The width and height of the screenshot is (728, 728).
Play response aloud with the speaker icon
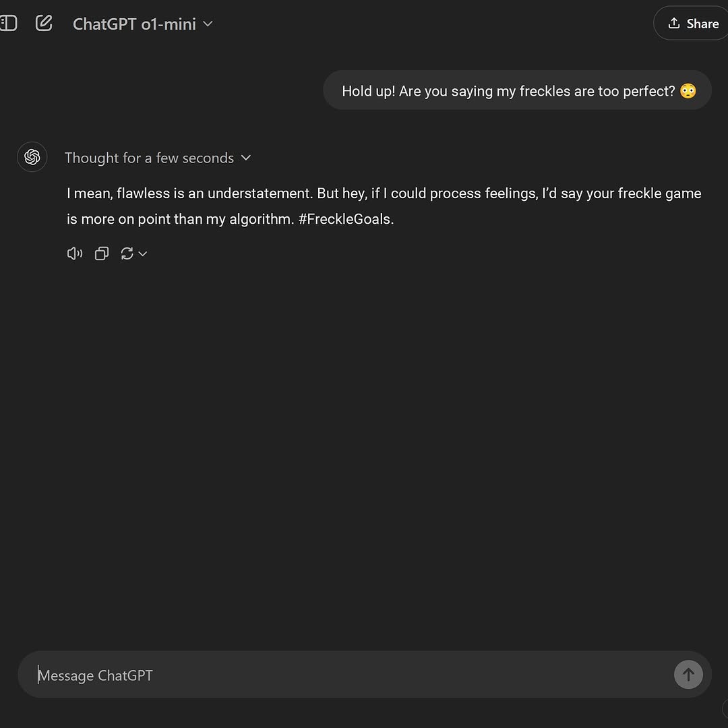tap(74, 253)
